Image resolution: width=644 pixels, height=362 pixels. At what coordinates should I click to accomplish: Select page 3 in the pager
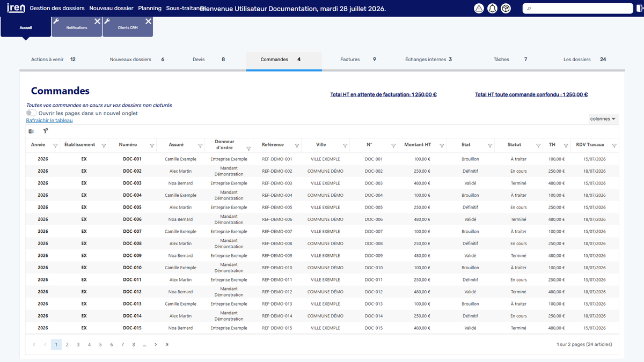78,345
